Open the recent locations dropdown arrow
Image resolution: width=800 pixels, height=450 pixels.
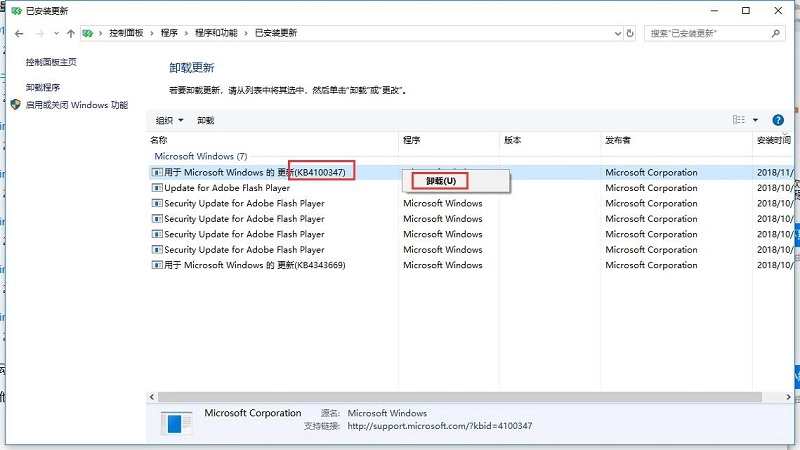56,34
